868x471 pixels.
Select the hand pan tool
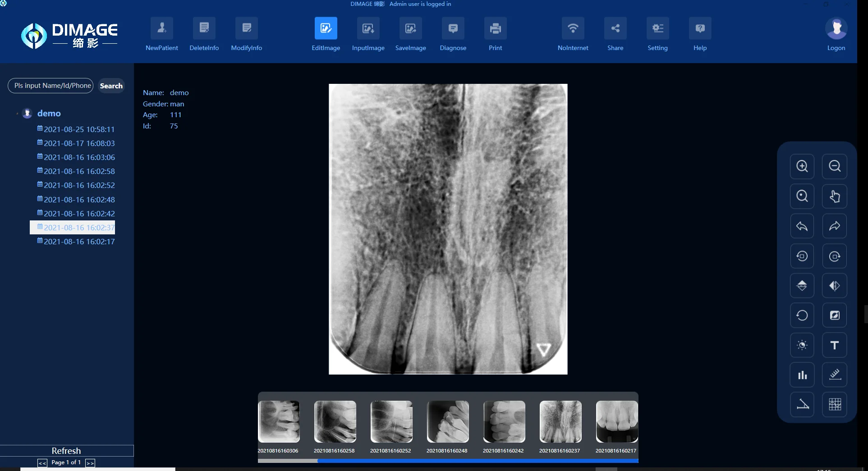tap(835, 196)
